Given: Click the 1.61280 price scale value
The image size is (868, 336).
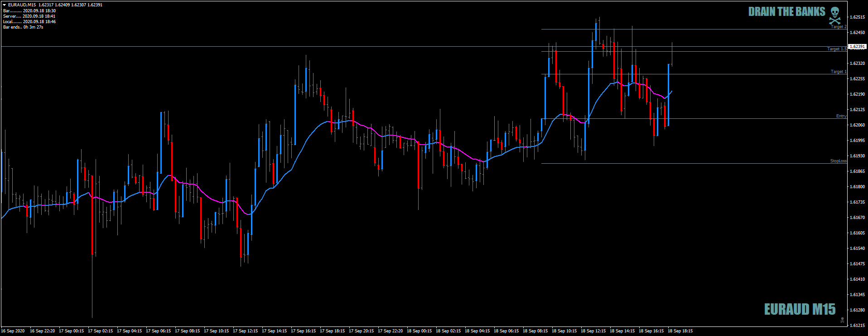Looking at the screenshot, I should (x=857, y=310).
